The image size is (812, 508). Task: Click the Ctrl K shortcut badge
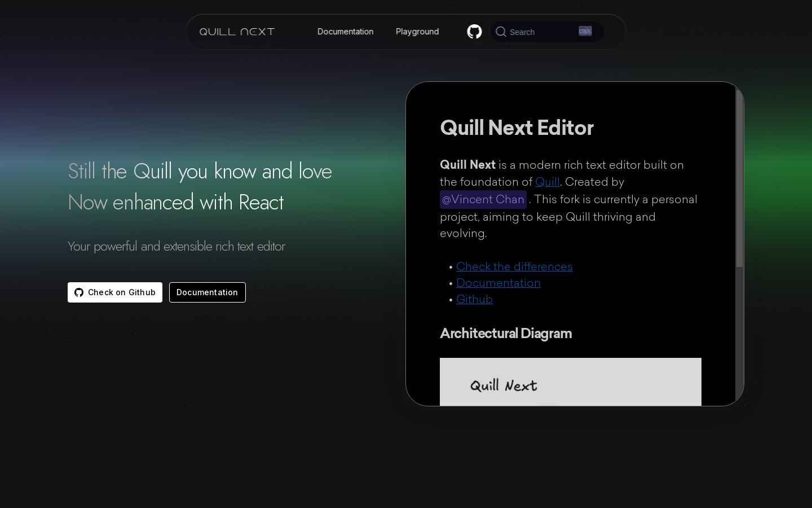585,31
